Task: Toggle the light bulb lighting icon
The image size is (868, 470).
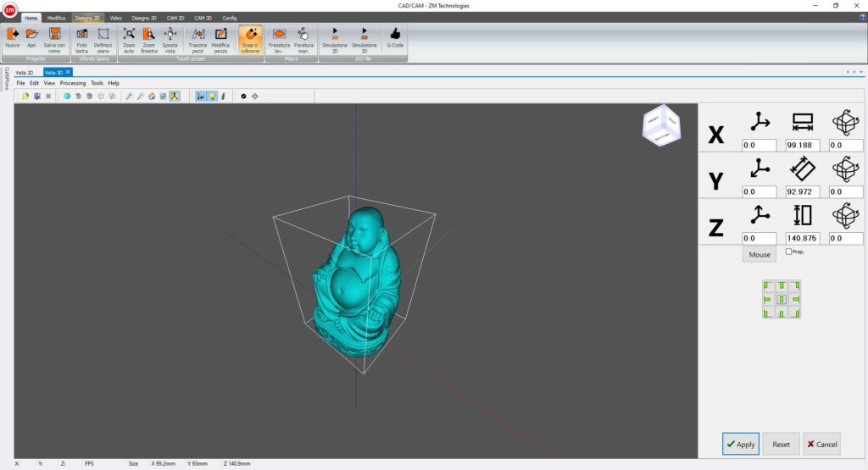Action: tap(212, 97)
